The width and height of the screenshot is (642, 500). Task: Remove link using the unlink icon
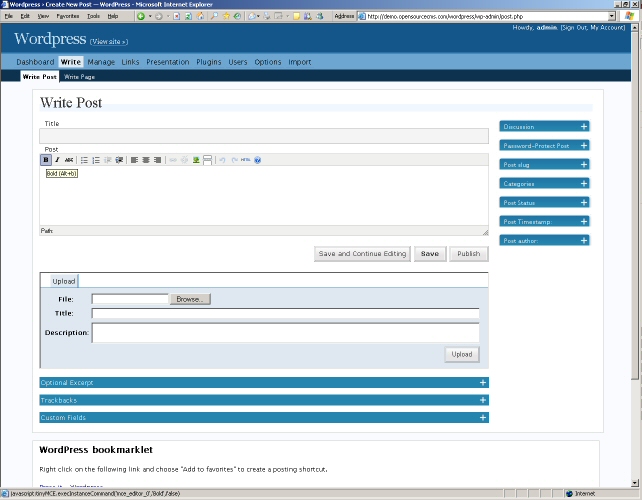[184, 160]
